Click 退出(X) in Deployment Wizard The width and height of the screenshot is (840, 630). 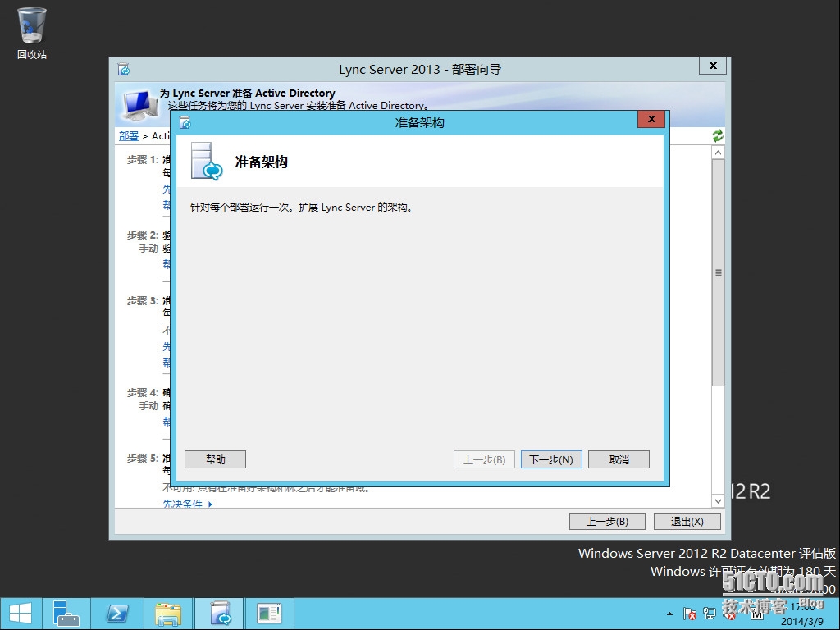[687, 521]
